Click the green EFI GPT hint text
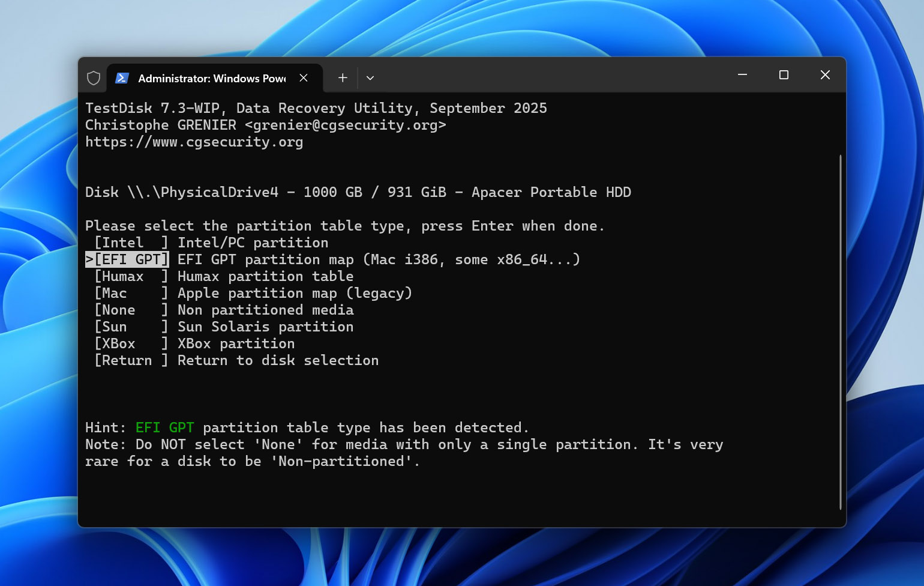 click(x=165, y=427)
